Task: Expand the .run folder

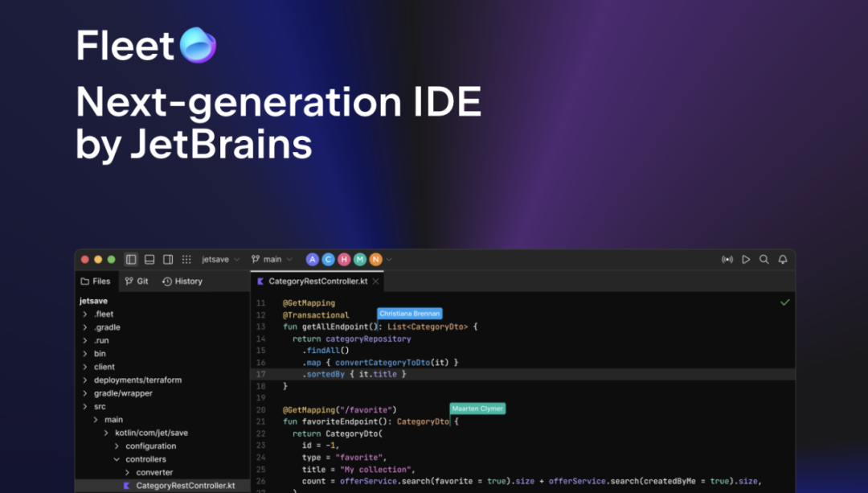Action: pos(85,341)
